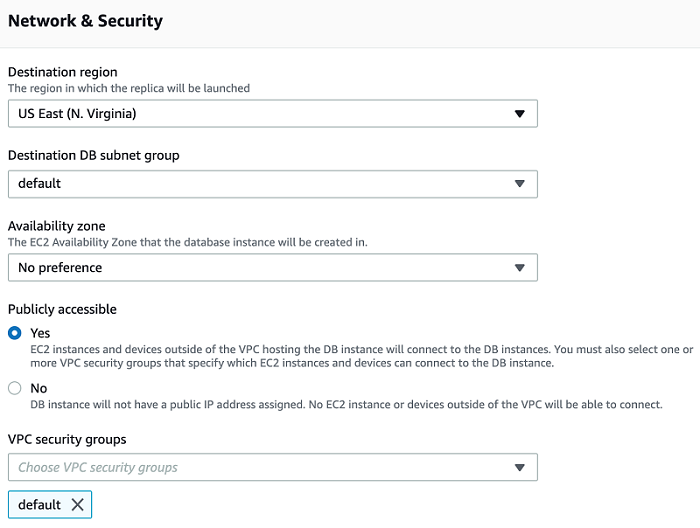Open the No preference availability zone dropdown
Screen dimensions: 700x528
272,268
